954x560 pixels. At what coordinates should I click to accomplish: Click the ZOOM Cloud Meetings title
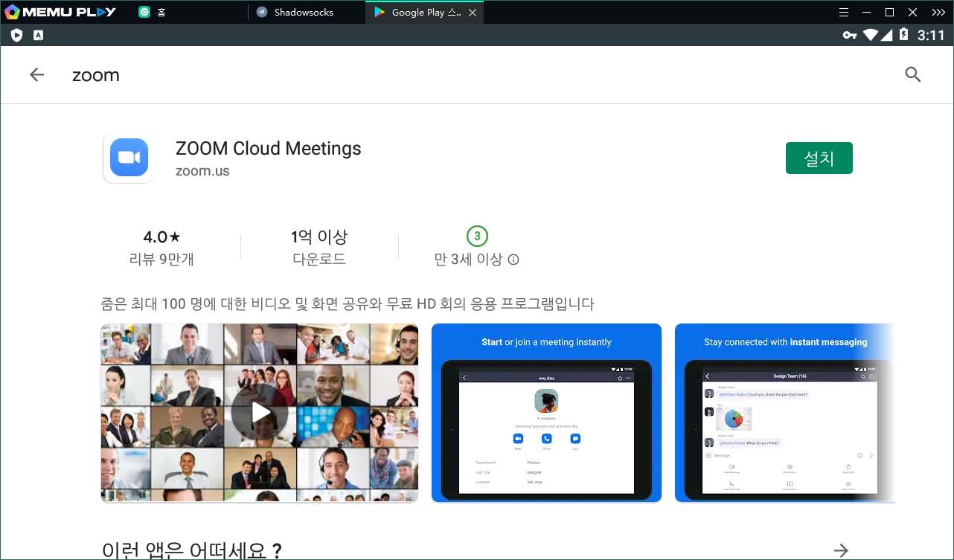(269, 148)
